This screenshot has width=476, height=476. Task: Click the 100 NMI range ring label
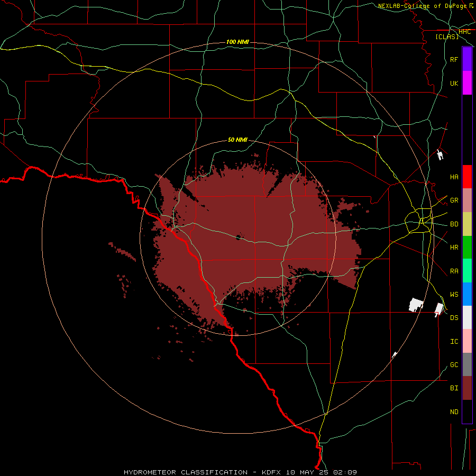237,42
